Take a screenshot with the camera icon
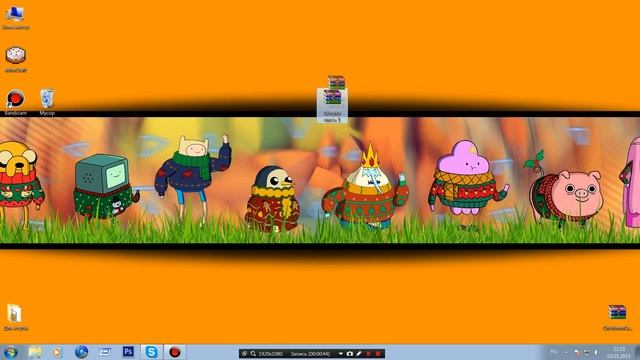Viewport: 640px width, 360px height. coord(350,353)
